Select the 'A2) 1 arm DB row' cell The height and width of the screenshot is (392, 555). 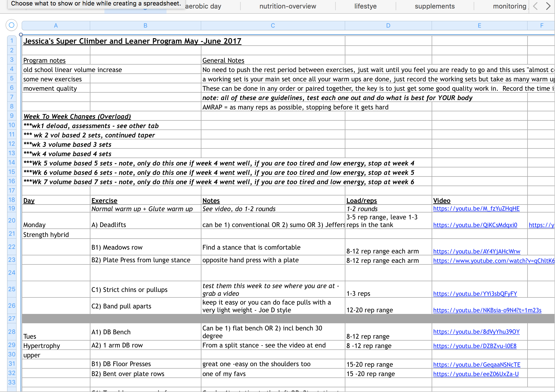coord(145,345)
